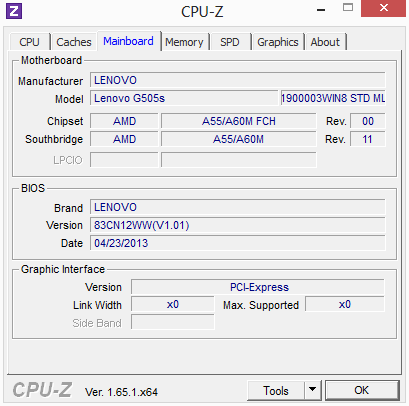
Task: Click the greyed-out maximize button
Action: (x=348, y=8)
